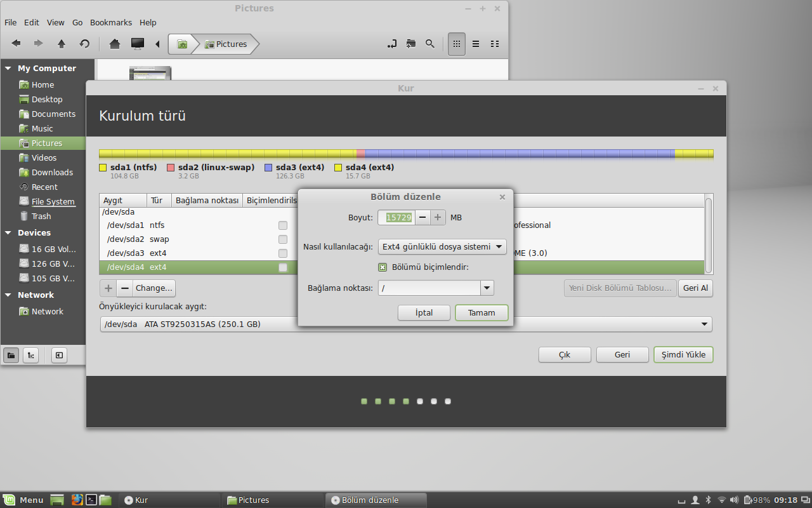Hide the sidebar using bottom button
The width and height of the screenshot is (812, 508).
[60, 355]
